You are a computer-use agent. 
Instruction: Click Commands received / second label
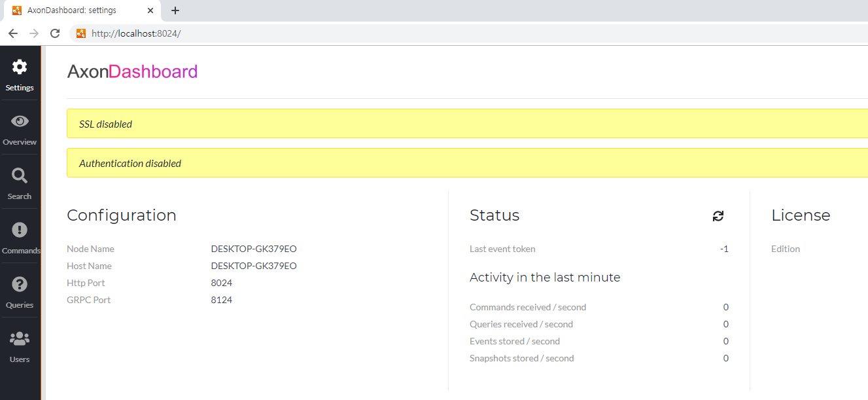tap(528, 307)
